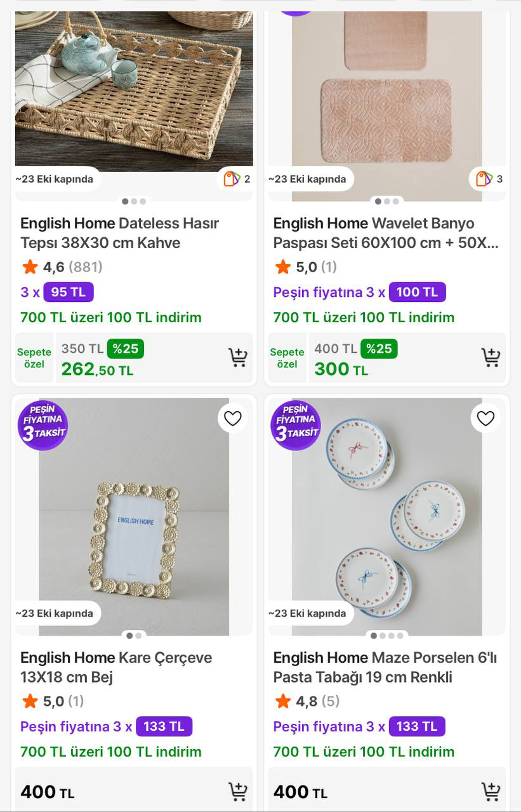
Task: Click the 95 TL installment badge
Action: pyautogui.click(x=69, y=292)
